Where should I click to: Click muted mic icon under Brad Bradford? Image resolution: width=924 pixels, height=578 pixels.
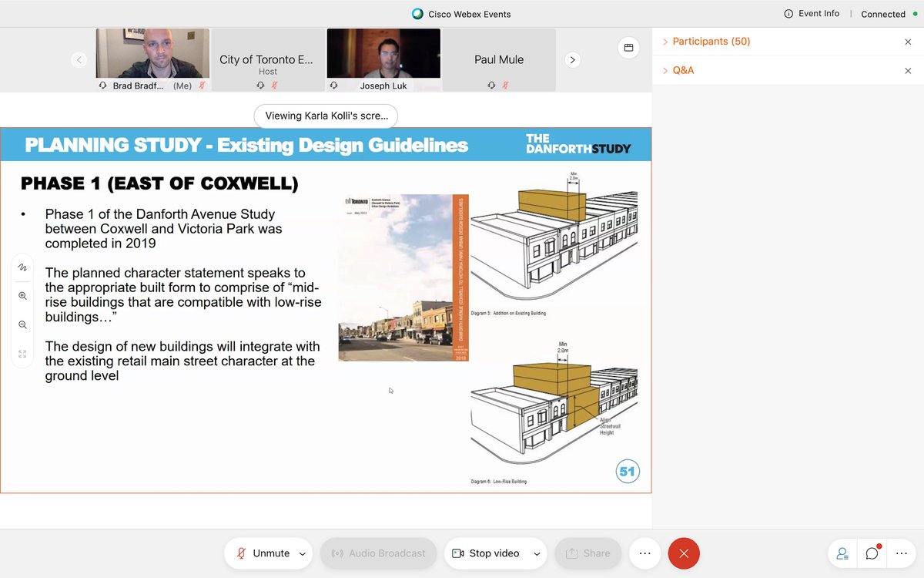[203, 86]
